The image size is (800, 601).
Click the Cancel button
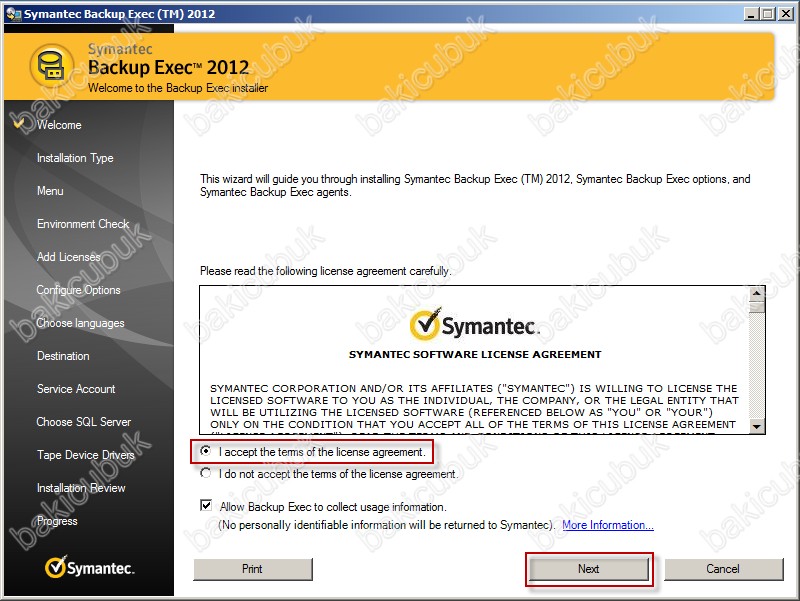(723, 569)
